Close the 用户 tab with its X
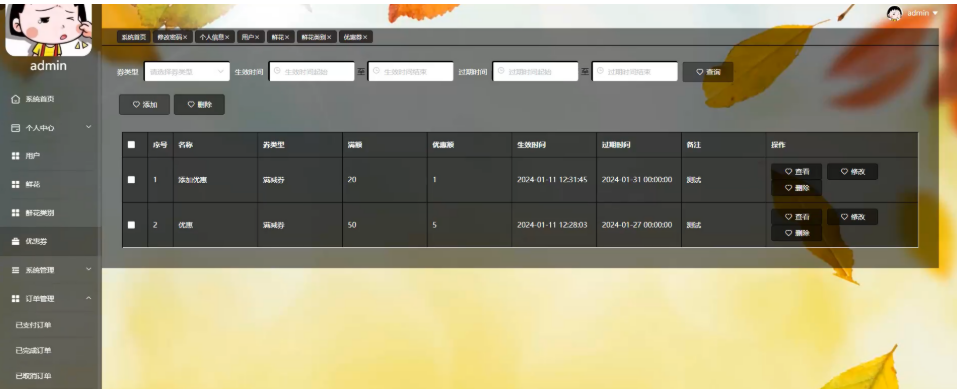 (257, 37)
